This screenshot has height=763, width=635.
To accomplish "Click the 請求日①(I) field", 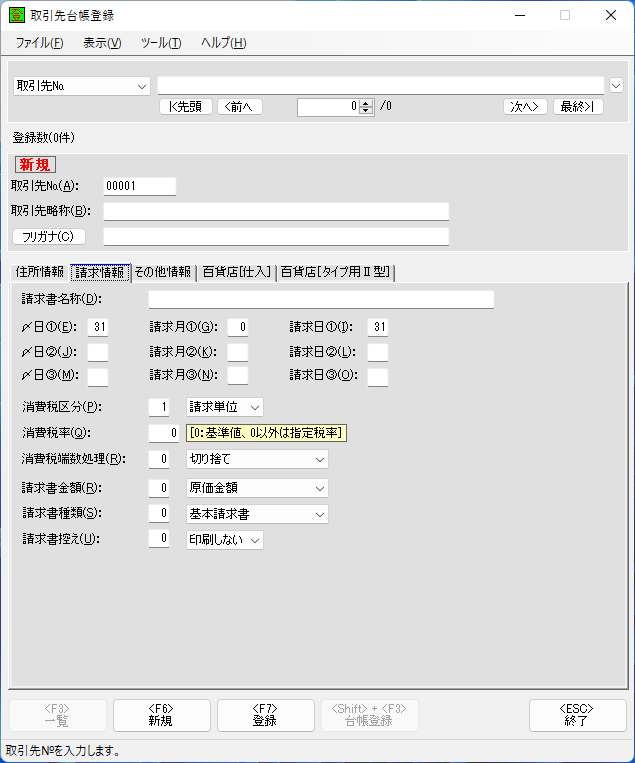I will (x=378, y=327).
